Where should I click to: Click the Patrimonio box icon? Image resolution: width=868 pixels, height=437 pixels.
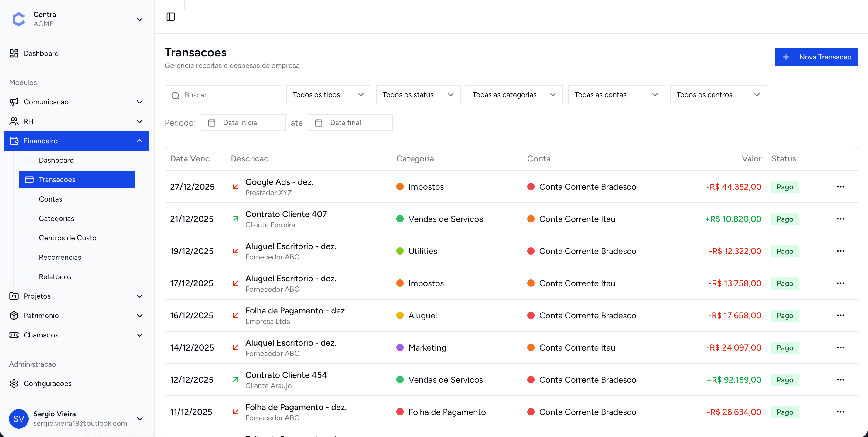pos(14,316)
